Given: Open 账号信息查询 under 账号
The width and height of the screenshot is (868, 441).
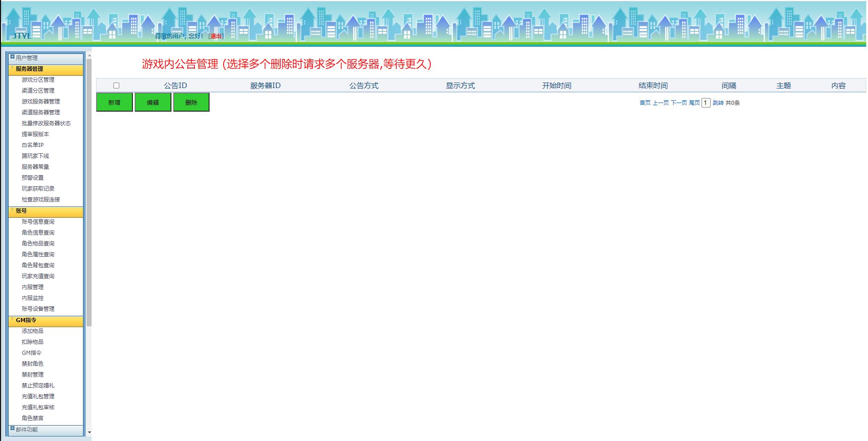Looking at the screenshot, I should click(38, 221).
